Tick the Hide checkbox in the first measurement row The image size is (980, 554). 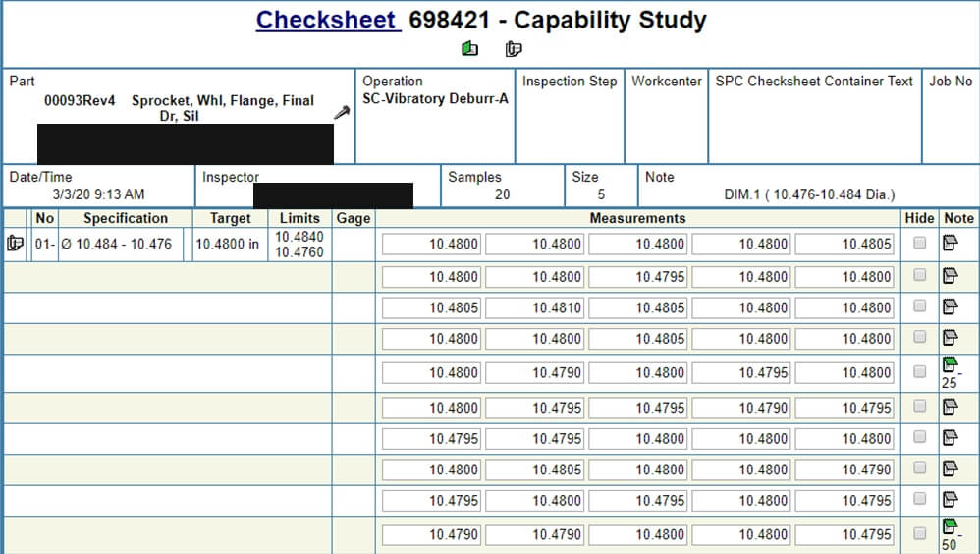pos(920,244)
